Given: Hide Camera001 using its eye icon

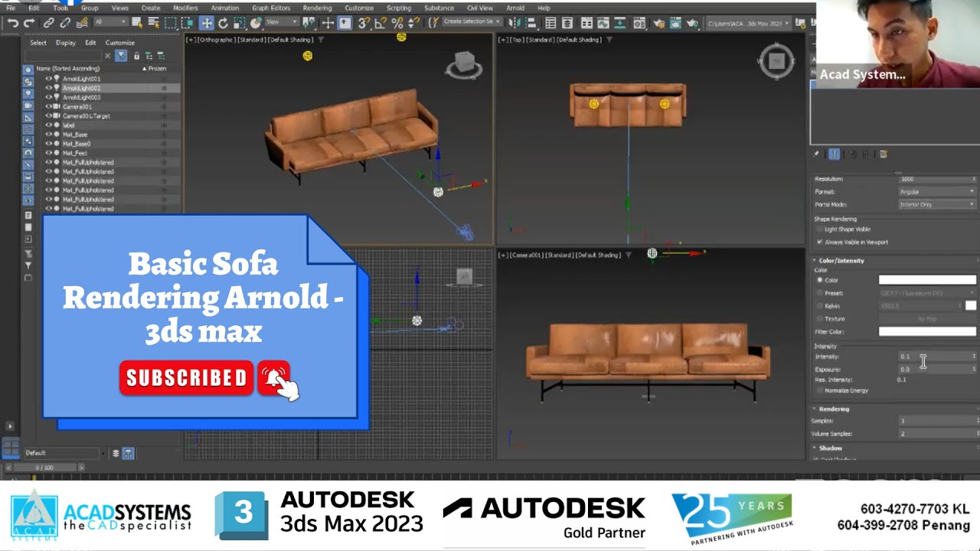Looking at the screenshot, I should click(x=48, y=106).
